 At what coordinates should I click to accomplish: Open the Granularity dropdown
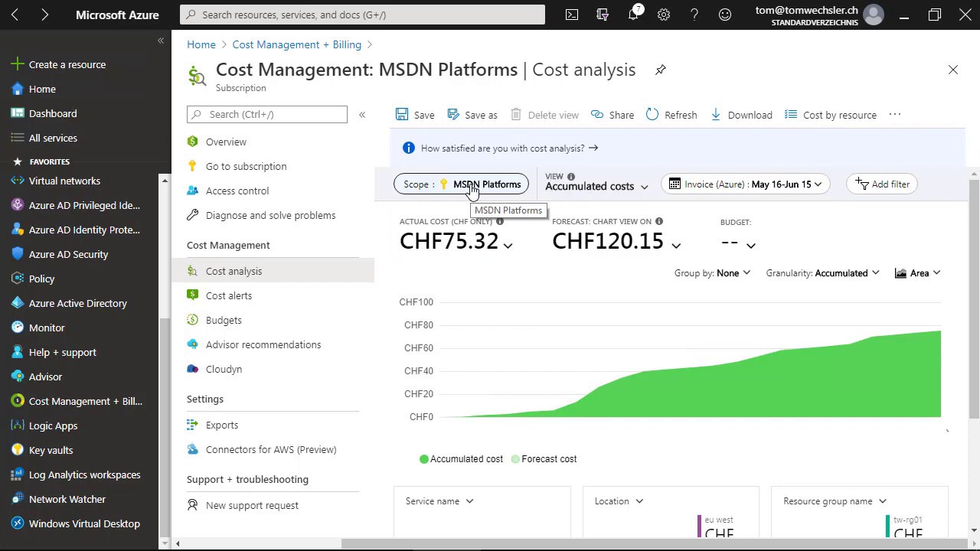point(822,273)
